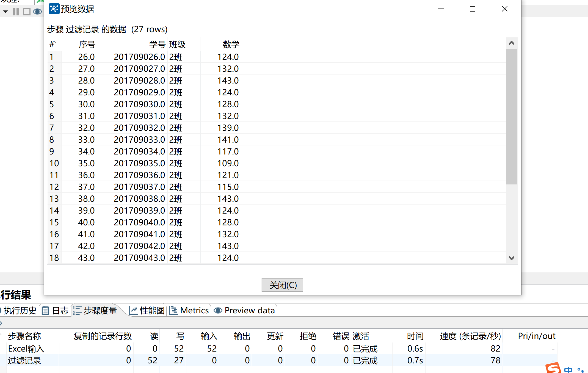Open the 日志 log tab
Image resolution: width=588 pixels, height=373 pixels.
coord(55,310)
